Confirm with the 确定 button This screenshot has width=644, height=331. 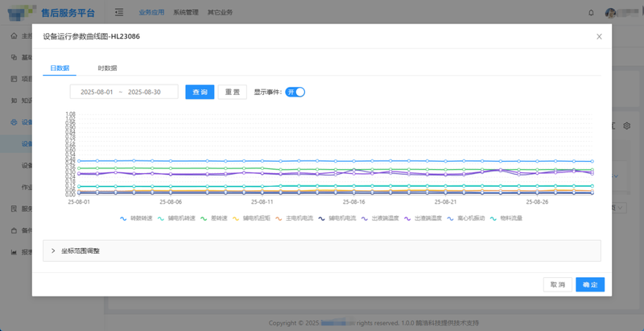coord(590,284)
